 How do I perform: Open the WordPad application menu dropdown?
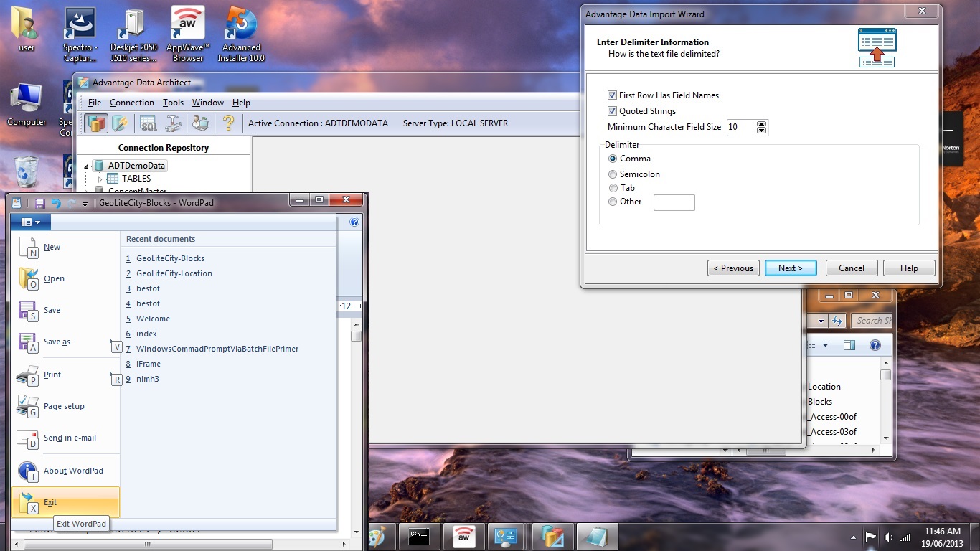[31, 222]
